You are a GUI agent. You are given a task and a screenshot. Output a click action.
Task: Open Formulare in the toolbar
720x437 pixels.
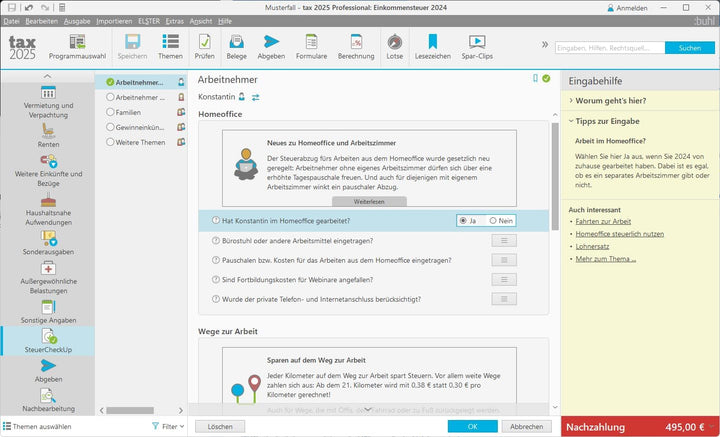pyautogui.click(x=311, y=47)
